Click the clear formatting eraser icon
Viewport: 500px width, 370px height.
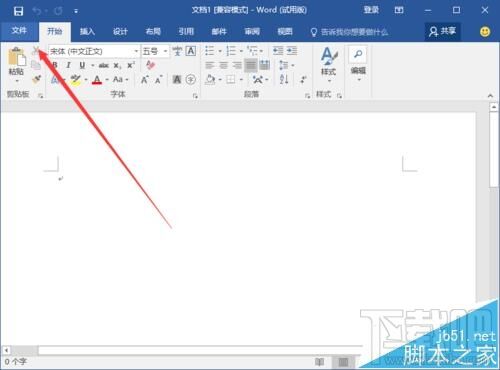click(150, 65)
